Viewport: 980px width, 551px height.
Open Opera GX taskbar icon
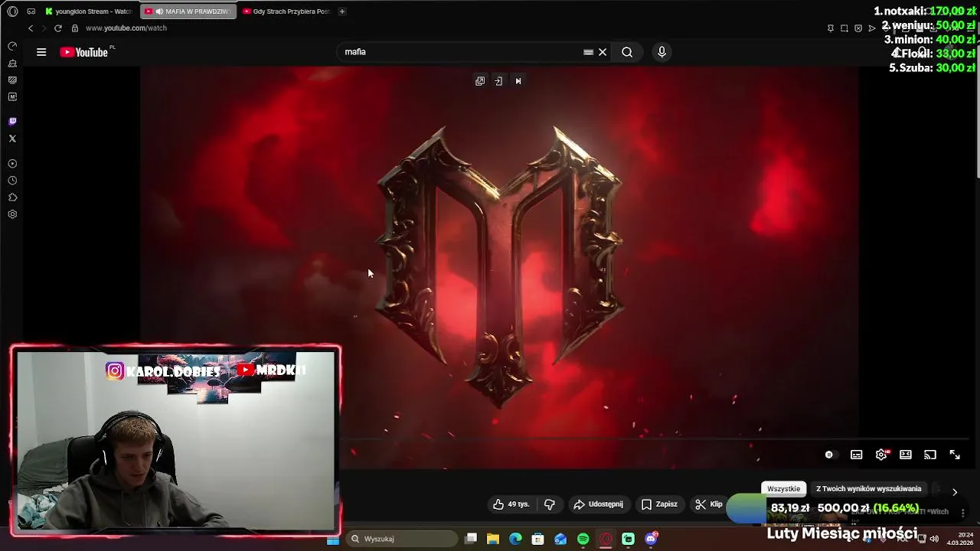click(x=606, y=539)
